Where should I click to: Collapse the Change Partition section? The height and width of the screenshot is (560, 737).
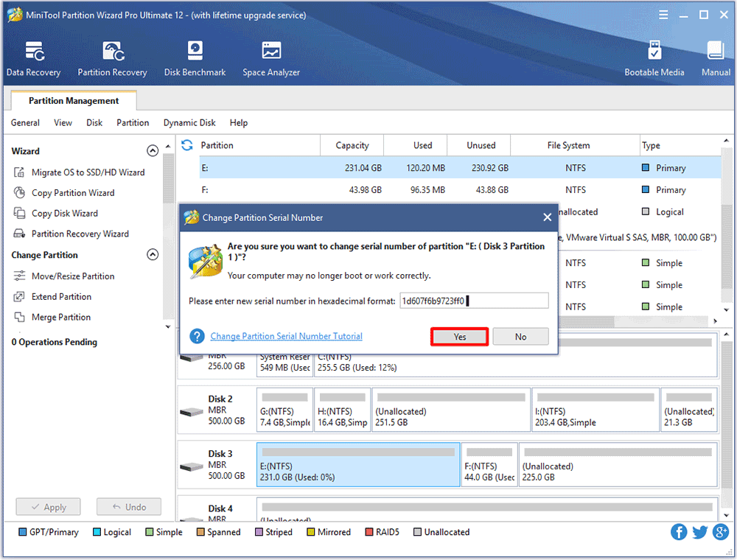(153, 254)
